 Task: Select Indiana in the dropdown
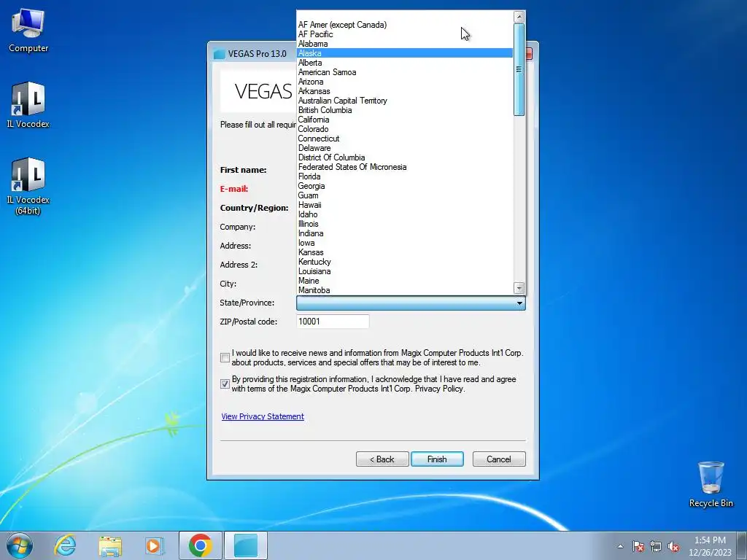(404, 233)
